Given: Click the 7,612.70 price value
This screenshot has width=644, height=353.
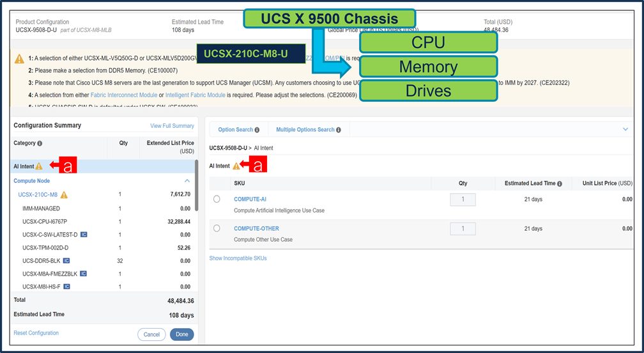Looking at the screenshot, I should click(180, 194).
